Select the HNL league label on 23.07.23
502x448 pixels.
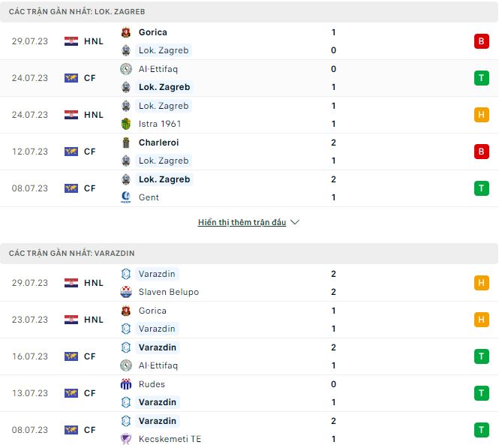click(94, 320)
